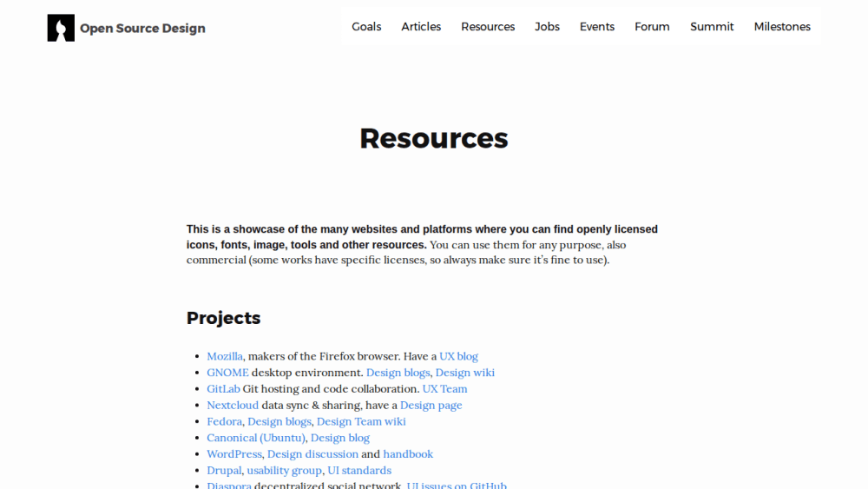This screenshot has height=489, width=868.
Task: Follow the Diaspora link
Action: (x=229, y=486)
